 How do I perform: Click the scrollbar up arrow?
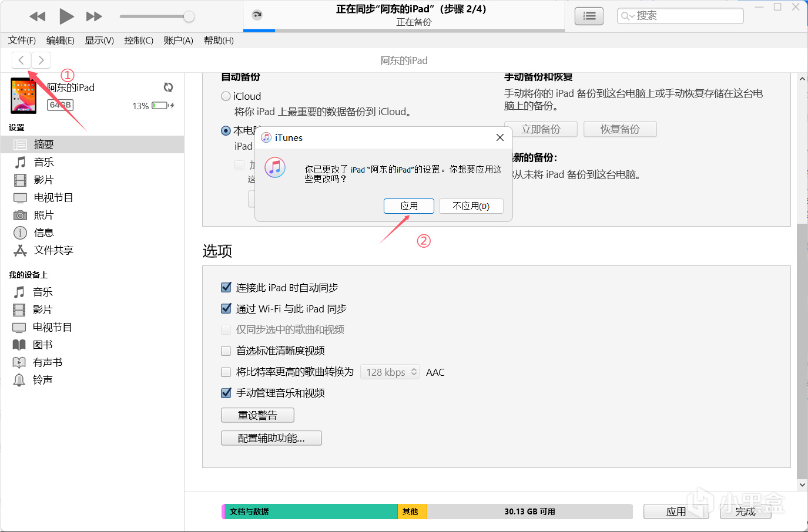[802, 79]
